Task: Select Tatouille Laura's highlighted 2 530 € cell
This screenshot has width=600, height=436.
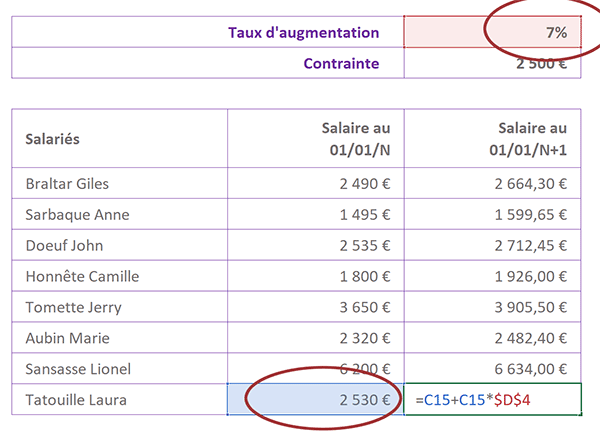Action: tap(316, 399)
